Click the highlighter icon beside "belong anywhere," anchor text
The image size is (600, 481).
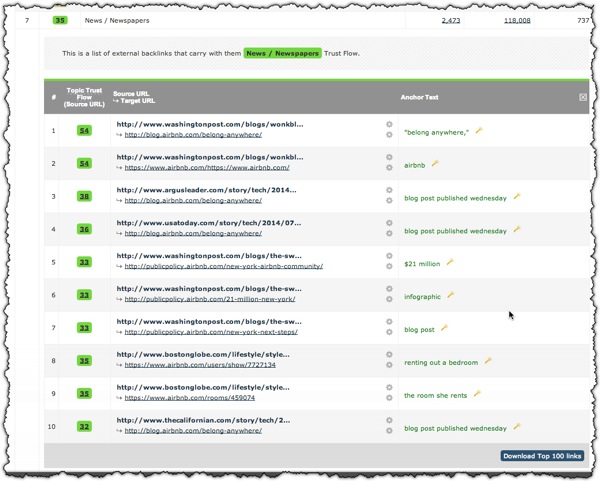479,130
